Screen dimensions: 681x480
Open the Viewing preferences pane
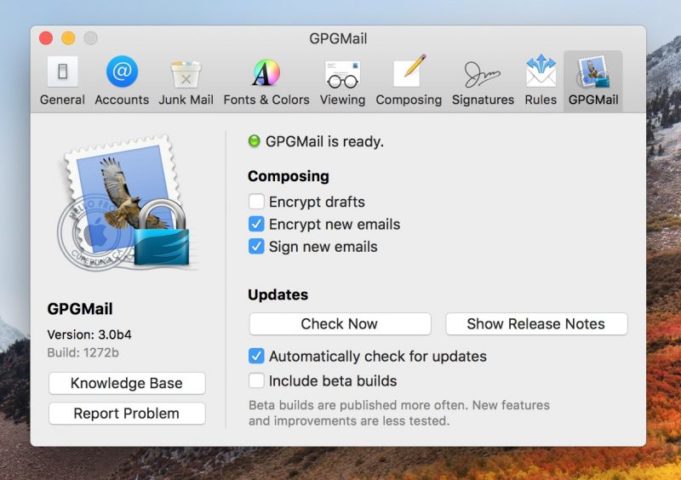tap(343, 81)
